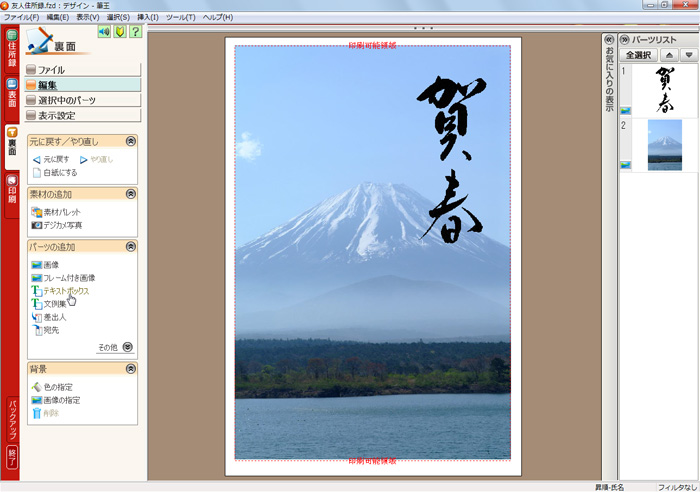Collapse the 元に戻す/やり直し section
This screenshot has height=492, width=700.
pyautogui.click(x=130, y=142)
